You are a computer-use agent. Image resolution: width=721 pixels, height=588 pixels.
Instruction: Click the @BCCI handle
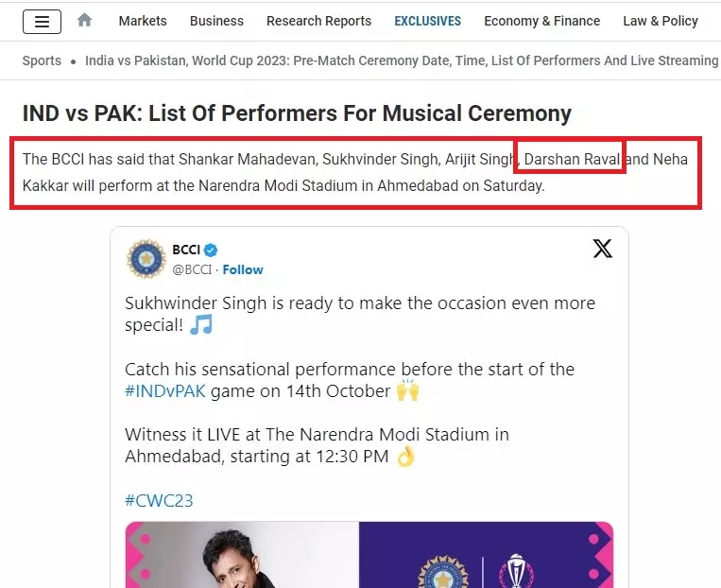click(x=192, y=269)
